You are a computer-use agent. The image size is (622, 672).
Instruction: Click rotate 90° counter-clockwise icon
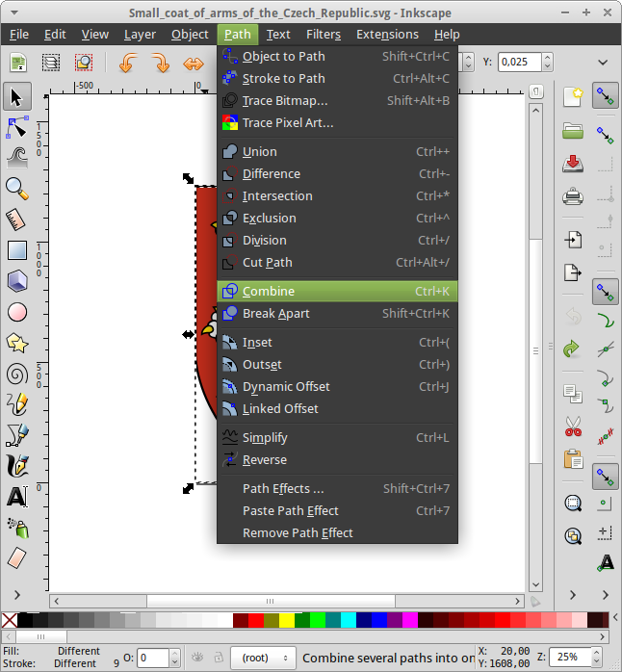[x=127, y=64]
